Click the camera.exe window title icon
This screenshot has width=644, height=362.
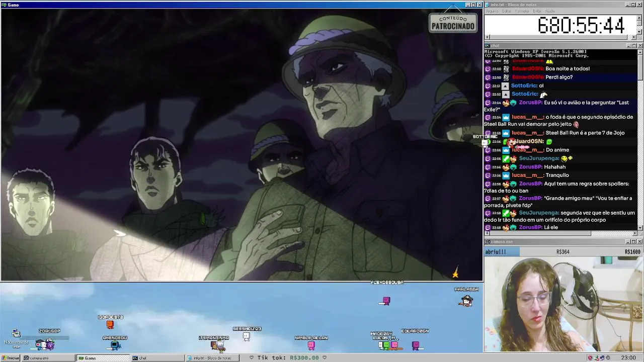pos(488,242)
